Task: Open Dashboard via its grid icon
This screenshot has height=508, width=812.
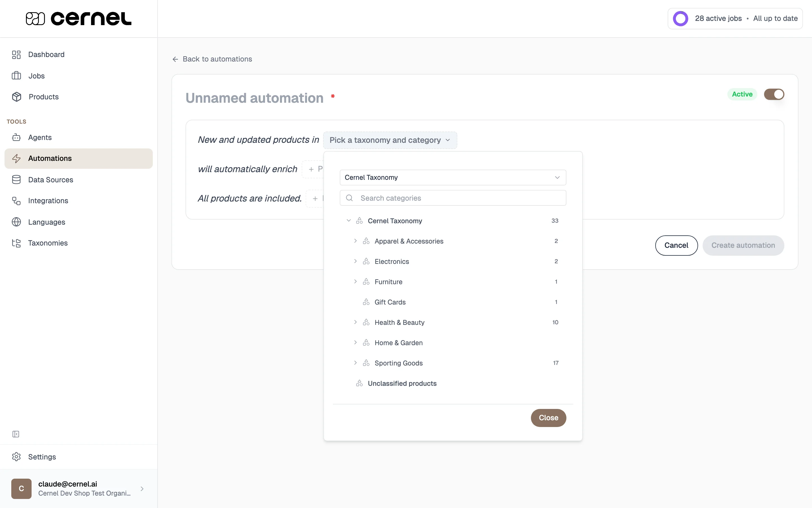Action: click(16, 54)
